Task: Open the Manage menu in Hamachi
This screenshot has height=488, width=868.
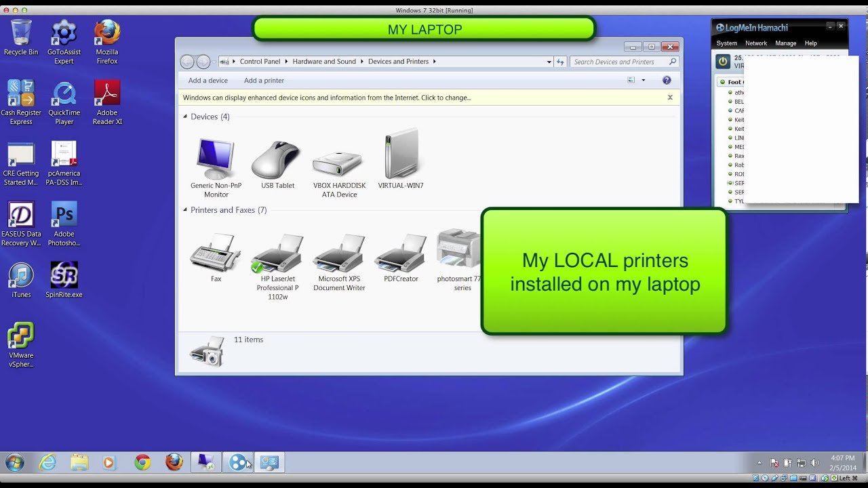Action: pyautogui.click(x=785, y=43)
